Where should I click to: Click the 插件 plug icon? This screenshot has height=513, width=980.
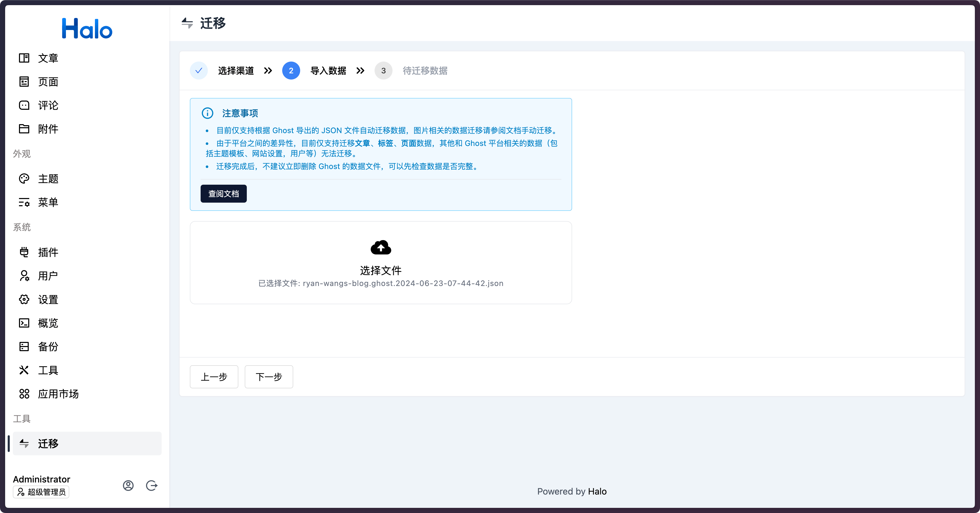click(x=24, y=252)
